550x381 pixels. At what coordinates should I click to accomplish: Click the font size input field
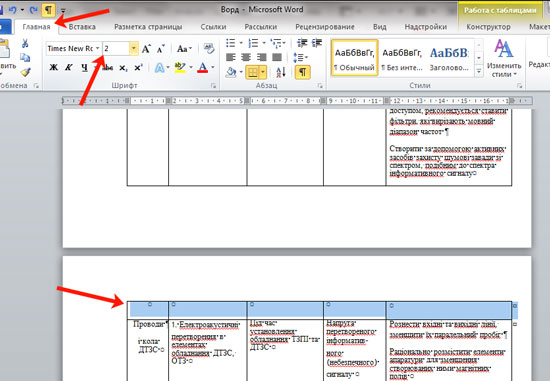(x=116, y=48)
